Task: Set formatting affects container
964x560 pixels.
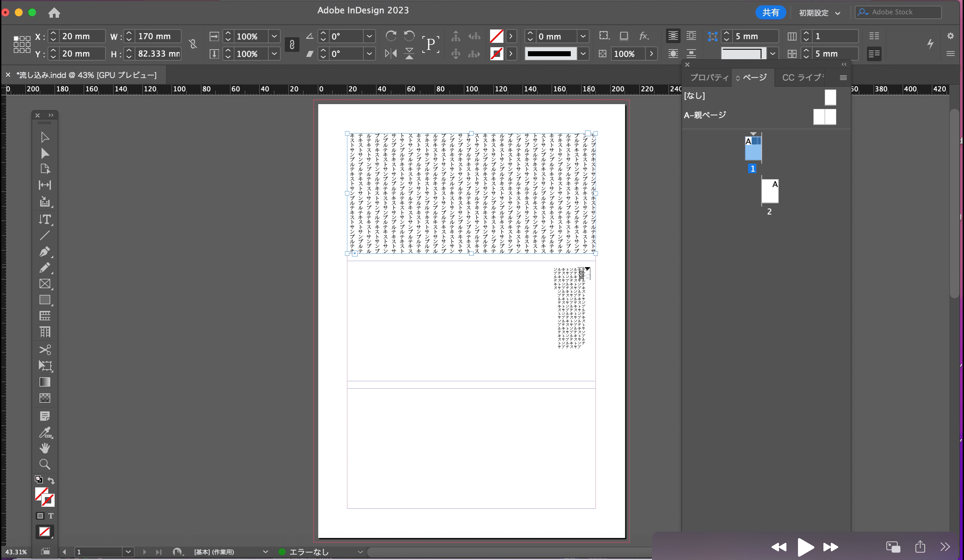Action: [40, 515]
